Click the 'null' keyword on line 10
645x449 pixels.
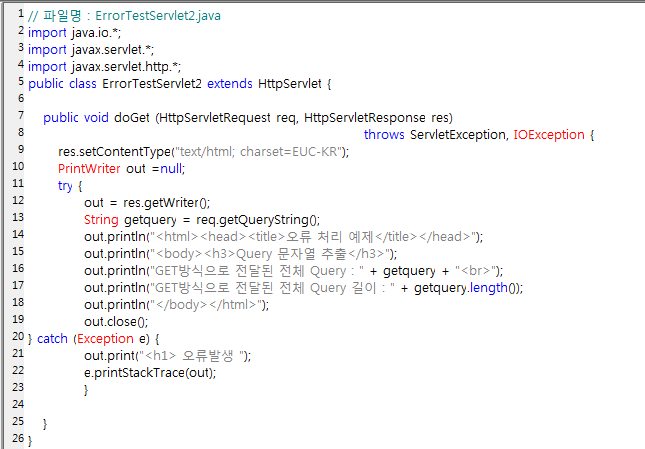pos(171,169)
